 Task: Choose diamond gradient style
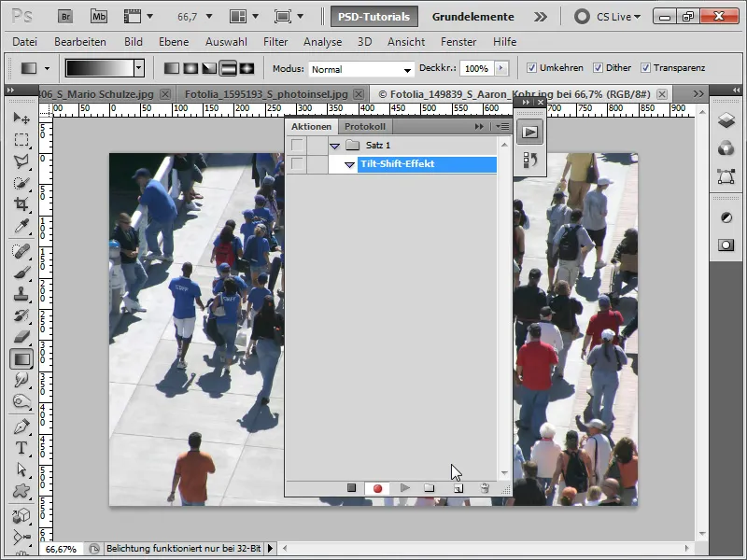247,68
